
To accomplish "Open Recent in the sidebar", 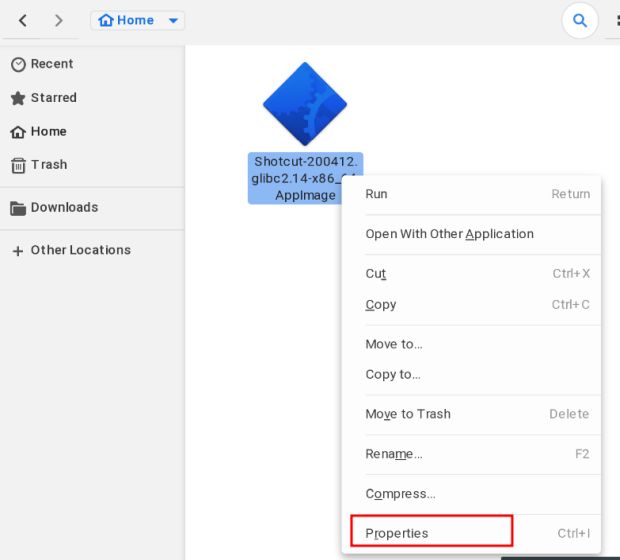I will pos(92,64).
